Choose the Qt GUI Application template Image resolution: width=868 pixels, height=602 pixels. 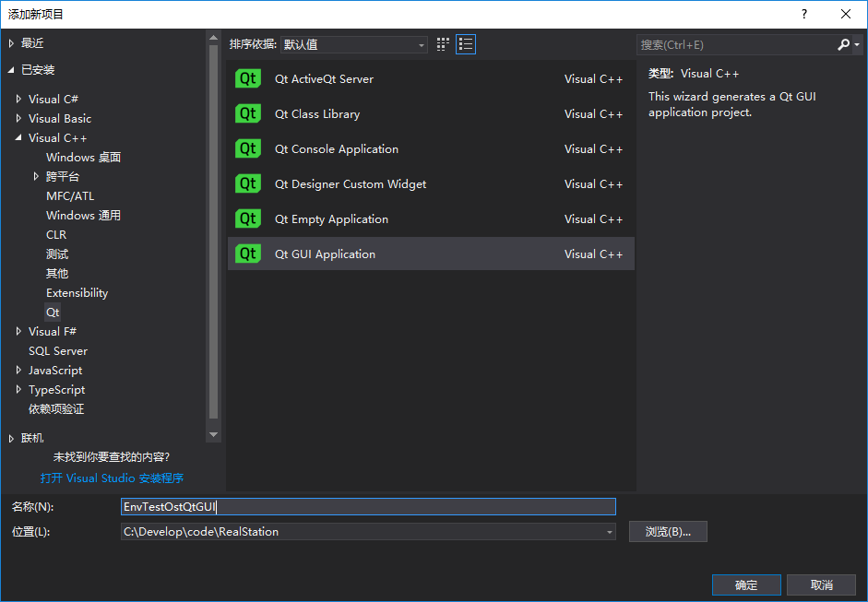[x=431, y=254]
